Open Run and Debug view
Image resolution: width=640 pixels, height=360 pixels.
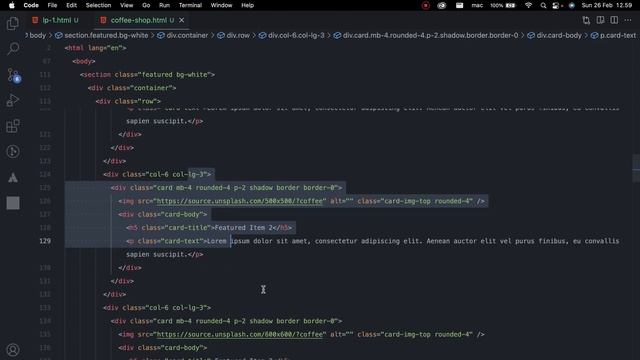[x=13, y=100]
